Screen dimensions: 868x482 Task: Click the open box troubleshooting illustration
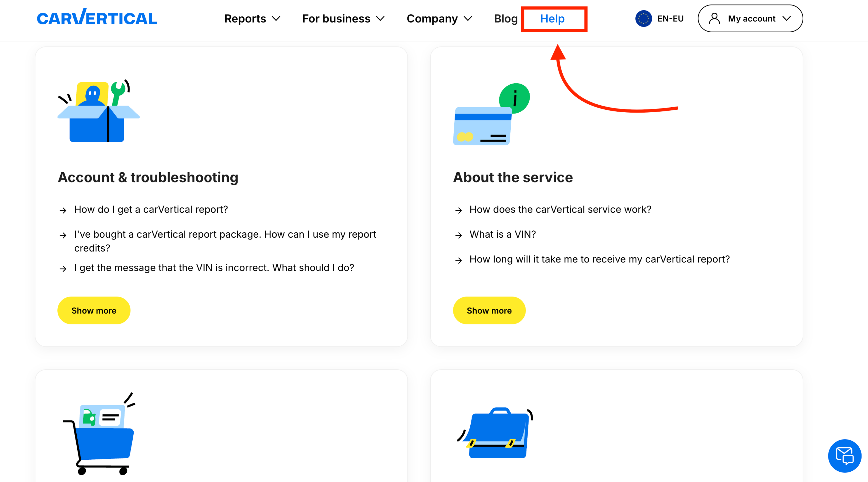98,111
